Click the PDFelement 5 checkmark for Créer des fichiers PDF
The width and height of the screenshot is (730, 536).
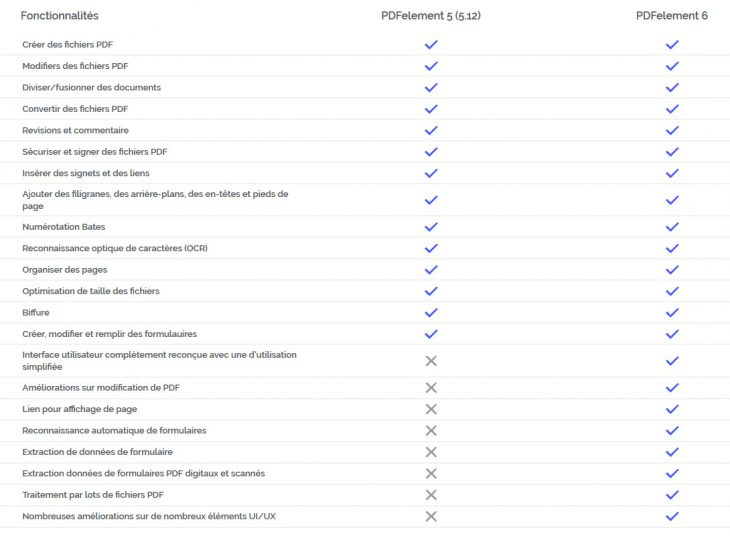(431, 45)
